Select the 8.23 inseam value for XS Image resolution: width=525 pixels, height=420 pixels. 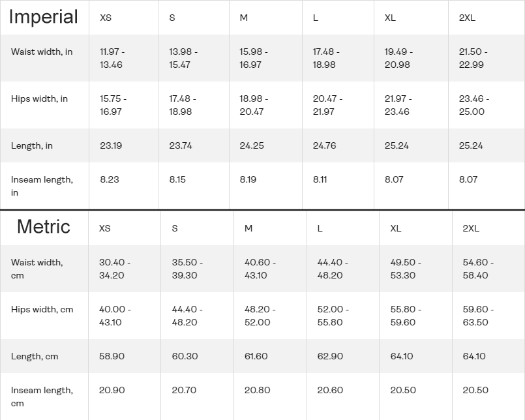click(110, 179)
